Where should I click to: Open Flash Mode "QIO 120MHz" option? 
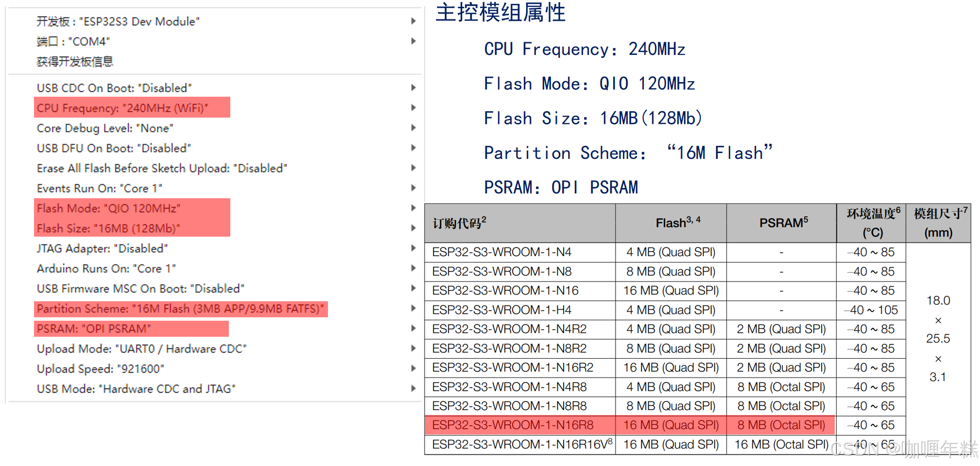point(214,208)
